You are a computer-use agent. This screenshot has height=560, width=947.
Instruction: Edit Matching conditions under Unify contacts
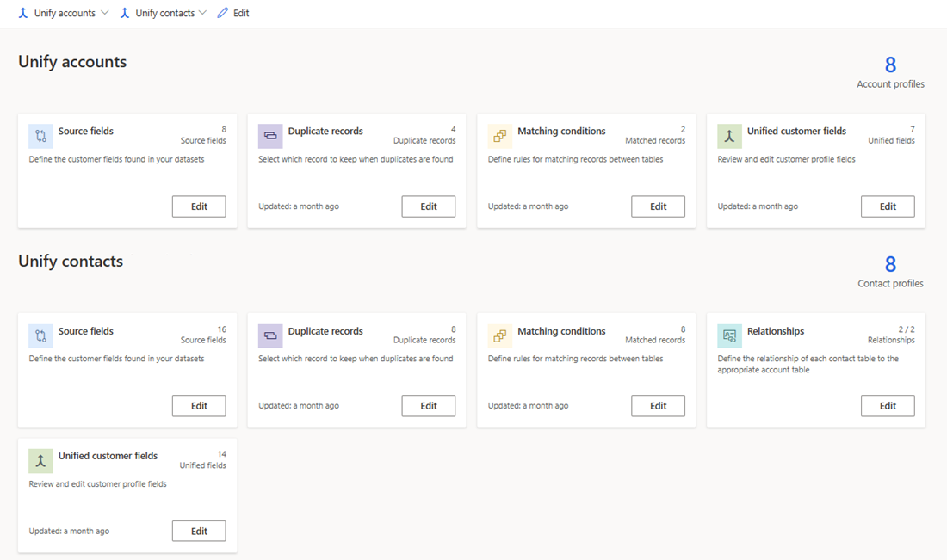click(x=658, y=405)
